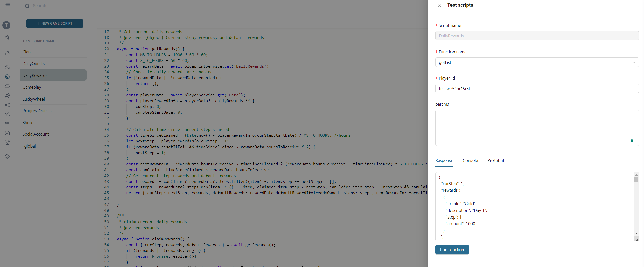Click the "curStep": 1 response line
The width and height of the screenshot is (644, 267).
coord(453,184)
